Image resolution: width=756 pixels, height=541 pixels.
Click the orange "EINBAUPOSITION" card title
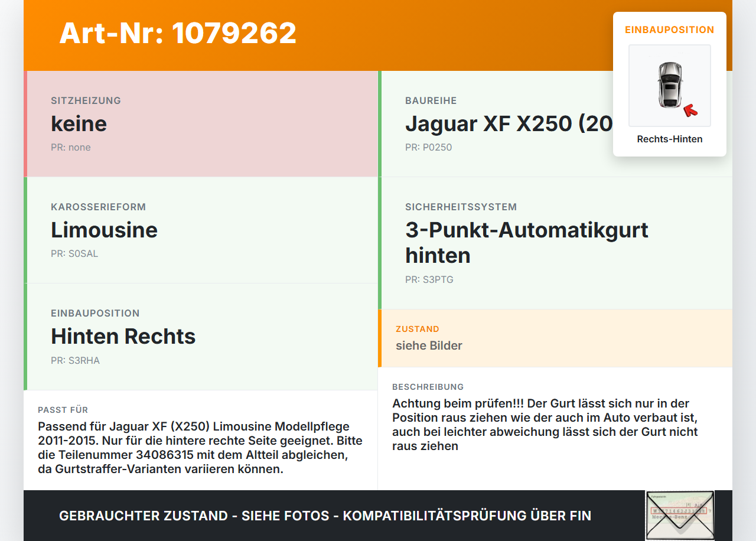pyautogui.click(x=670, y=30)
